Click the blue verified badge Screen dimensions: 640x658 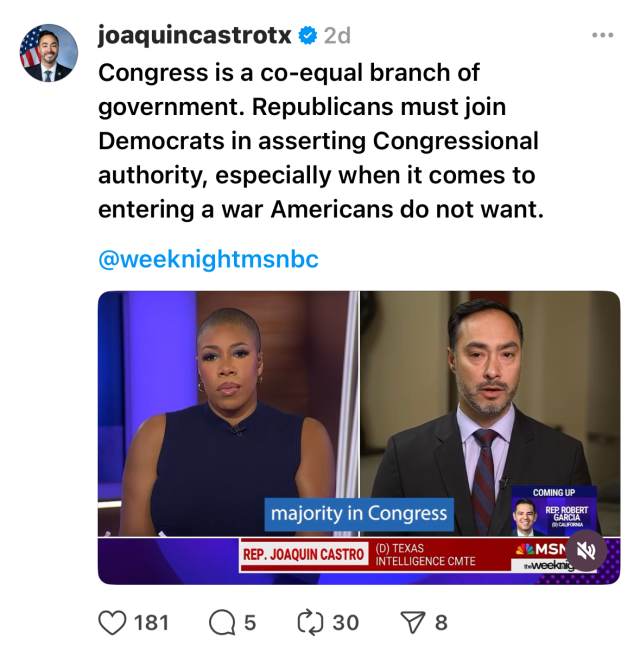click(308, 36)
